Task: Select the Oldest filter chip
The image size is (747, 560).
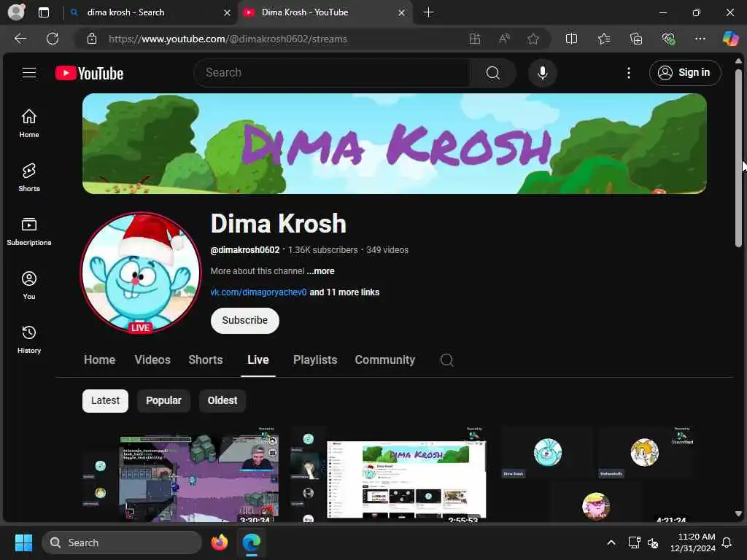Action: pos(222,400)
